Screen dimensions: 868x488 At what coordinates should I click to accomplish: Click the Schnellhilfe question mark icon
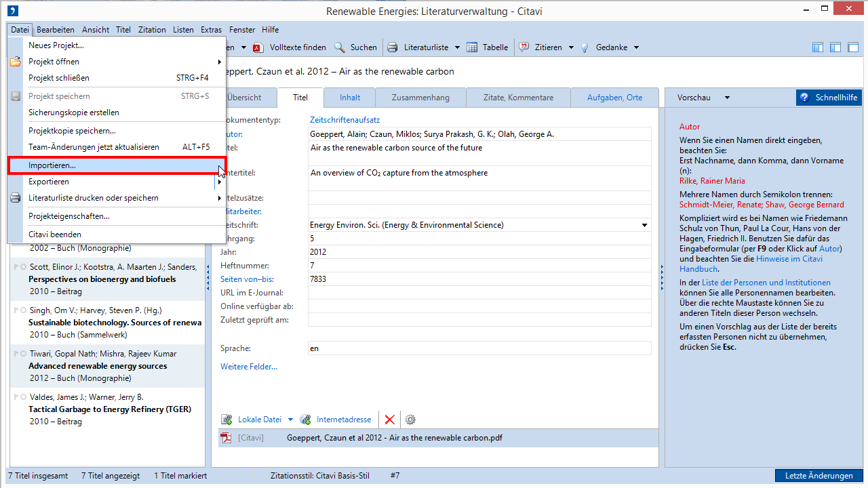coord(805,98)
